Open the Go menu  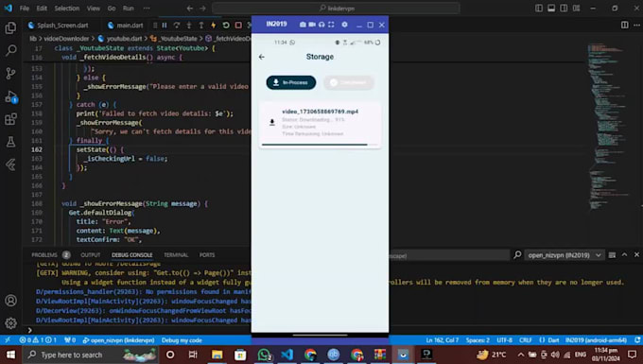pyautogui.click(x=112, y=9)
